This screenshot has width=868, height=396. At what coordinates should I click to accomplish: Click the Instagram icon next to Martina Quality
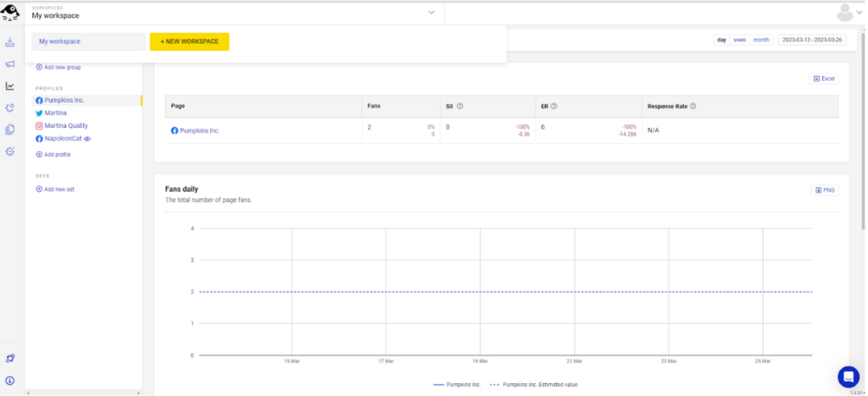39,125
